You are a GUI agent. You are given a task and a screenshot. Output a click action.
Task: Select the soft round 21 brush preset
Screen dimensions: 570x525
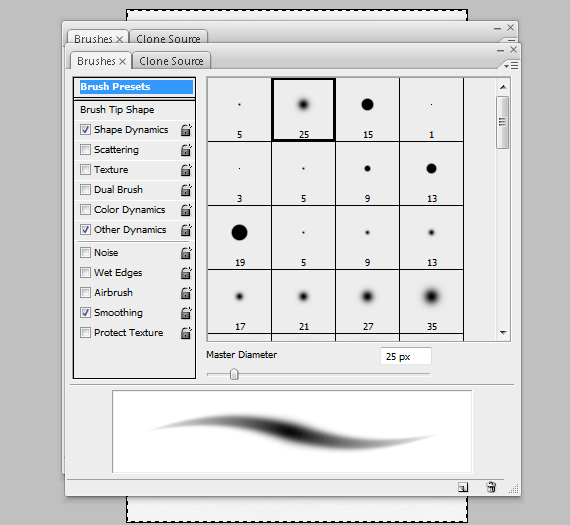[304, 301]
